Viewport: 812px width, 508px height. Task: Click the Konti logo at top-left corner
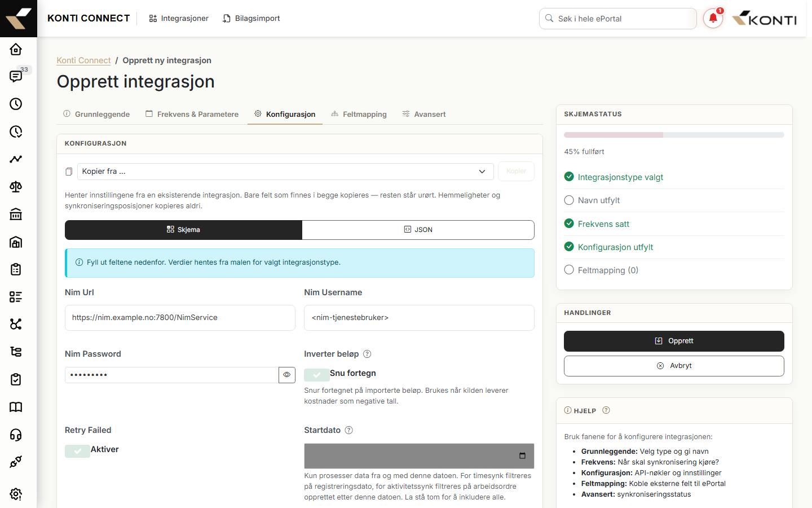pos(19,19)
